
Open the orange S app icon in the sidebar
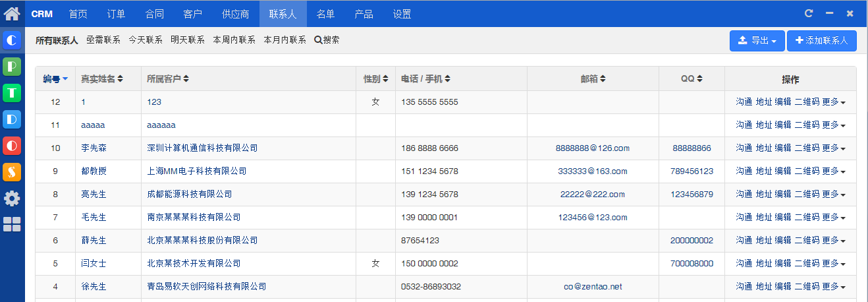pyautogui.click(x=12, y=172)
